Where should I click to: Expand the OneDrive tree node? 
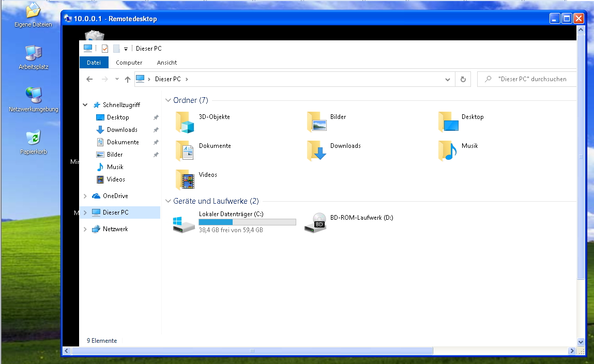[x=85, y=196]
